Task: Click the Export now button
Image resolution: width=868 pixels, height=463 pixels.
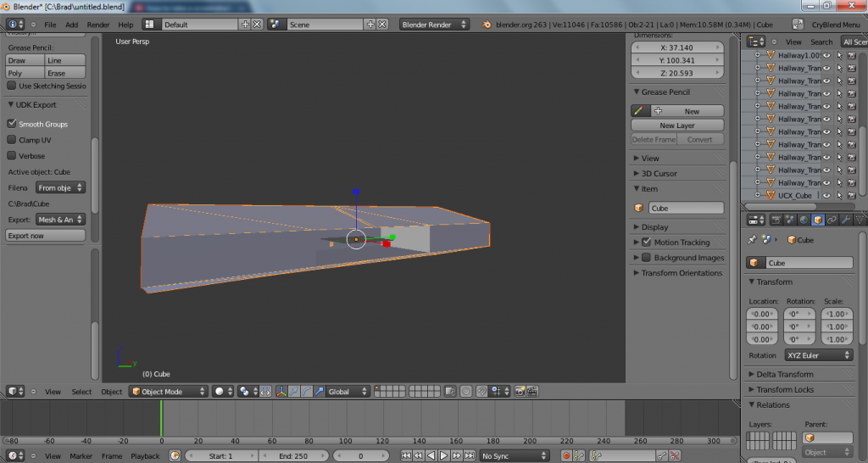Action: click(x=46, y=236)
